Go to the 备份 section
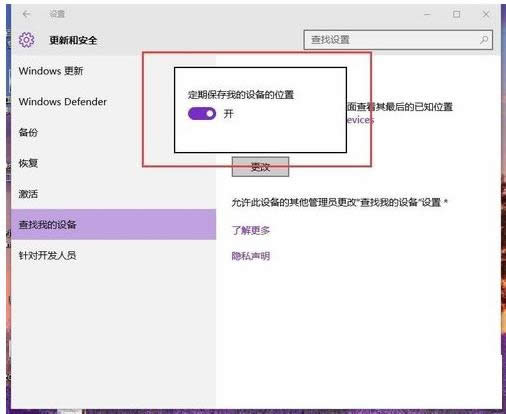Image resolution: width=506 pixels, height=414 pixels. (x=28, y=132)
